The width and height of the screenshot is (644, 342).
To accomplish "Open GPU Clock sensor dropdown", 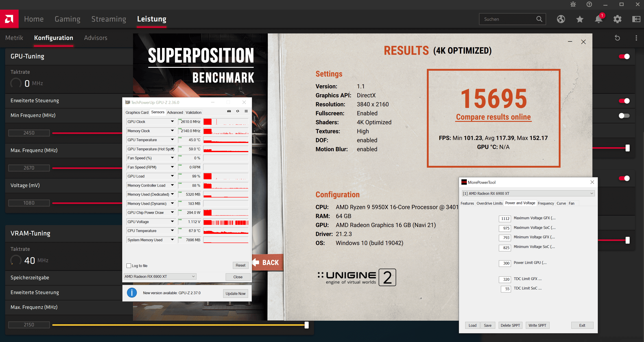I will 172,122.
